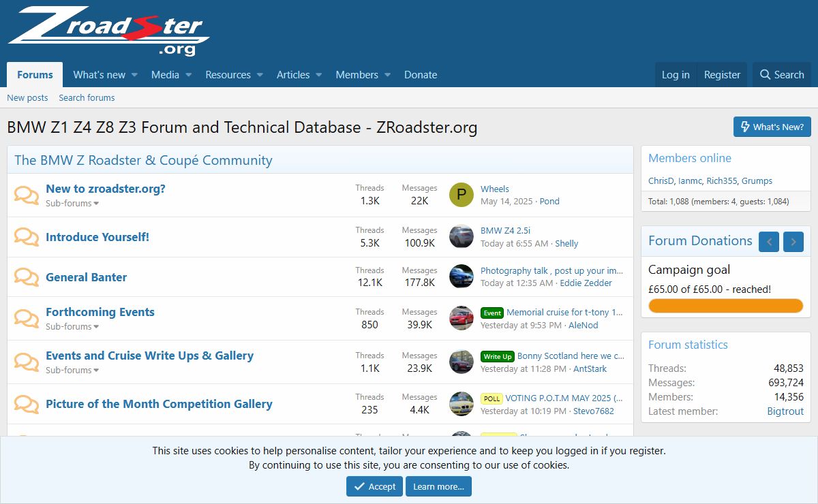Viewport: 818px width, 504px height.
Task: Open Rich355's profile in Members online
Action: click(722, 180)
